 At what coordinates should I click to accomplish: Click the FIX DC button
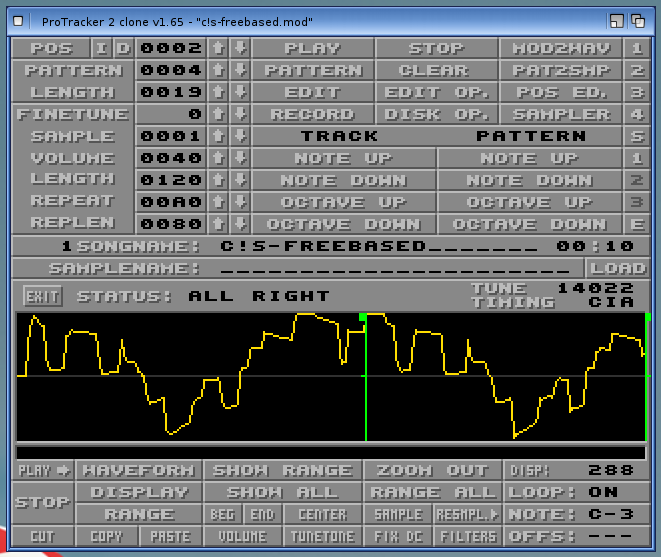pos(399,536)
